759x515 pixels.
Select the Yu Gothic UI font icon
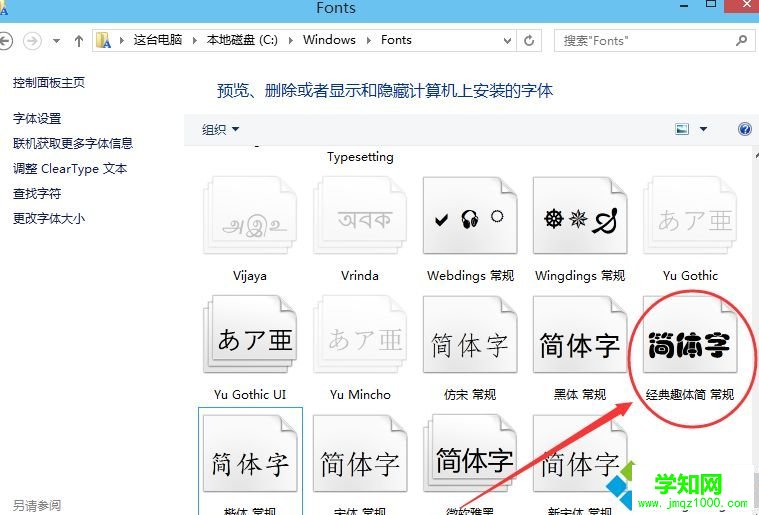(x=250, y=334)
